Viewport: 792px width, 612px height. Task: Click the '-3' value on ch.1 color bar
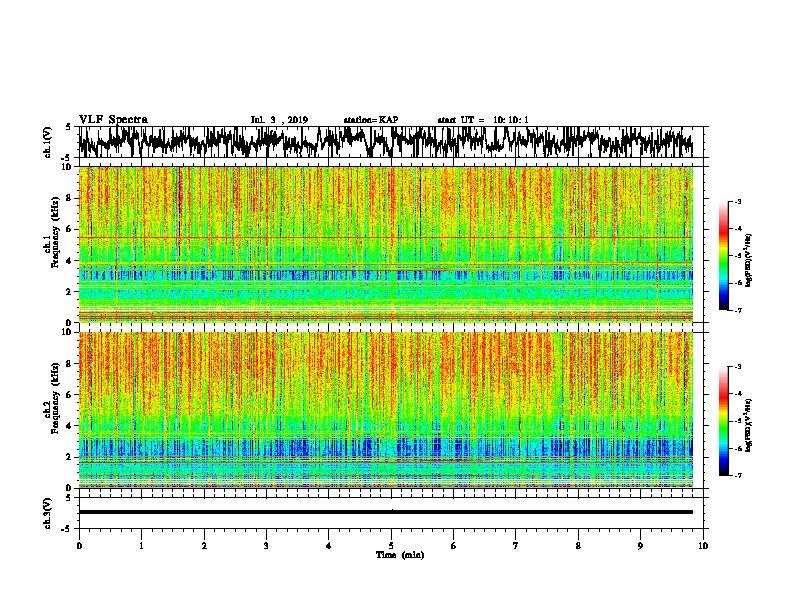pos(737,201)
